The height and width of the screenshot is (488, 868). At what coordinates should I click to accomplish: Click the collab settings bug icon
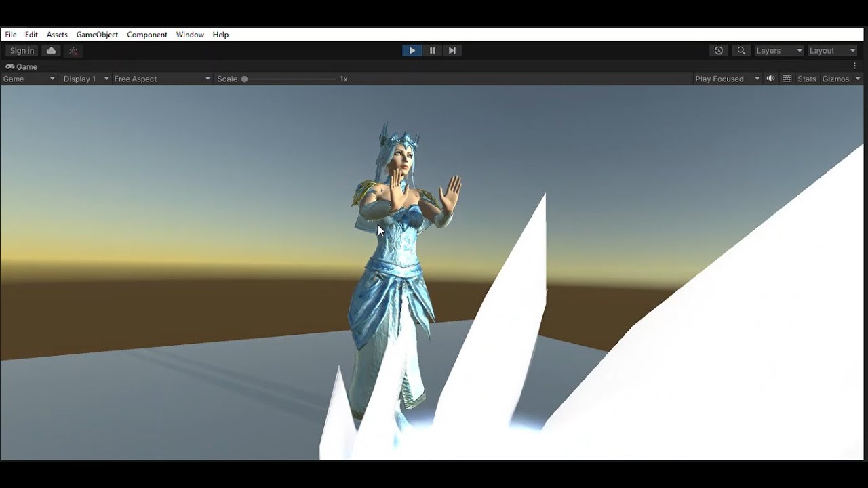click(73, 51)
